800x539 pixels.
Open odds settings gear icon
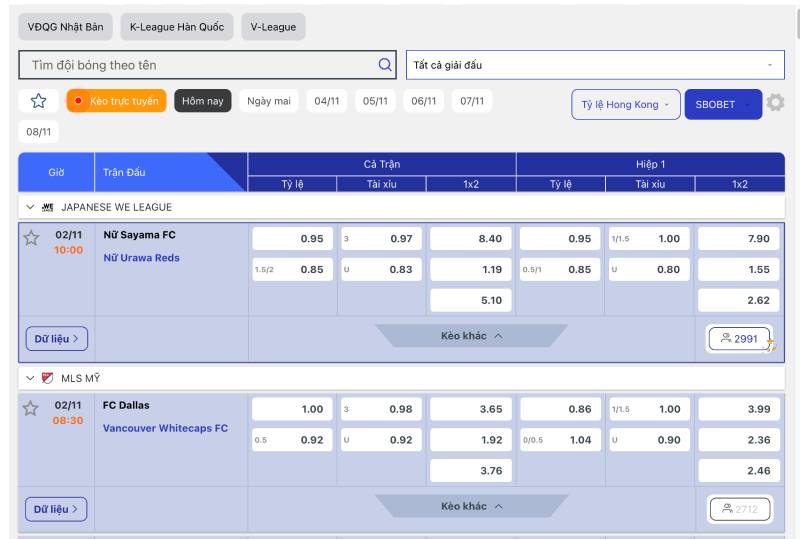tap(775, 103)
